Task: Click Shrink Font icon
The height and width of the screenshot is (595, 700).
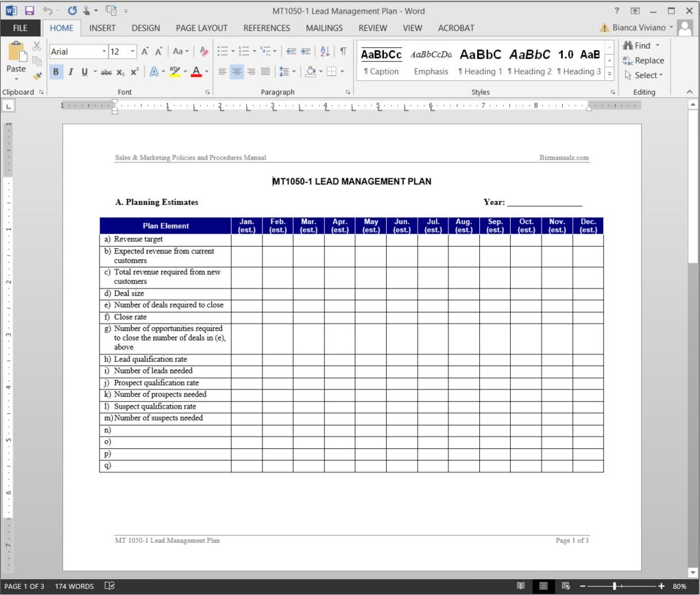Action: (158, 51)
